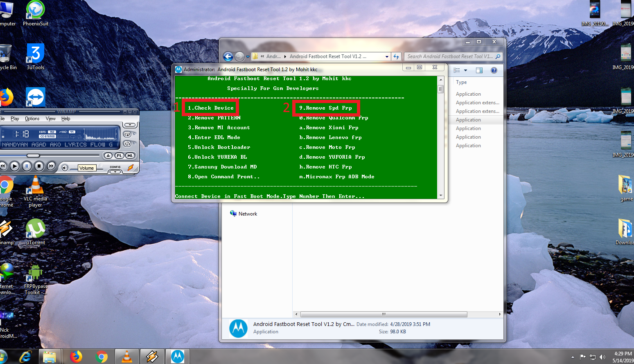Screen dimensions: 634x364
Task: Click the Winamp Play button
Action: pyautogui.click(x=14, y=166)
